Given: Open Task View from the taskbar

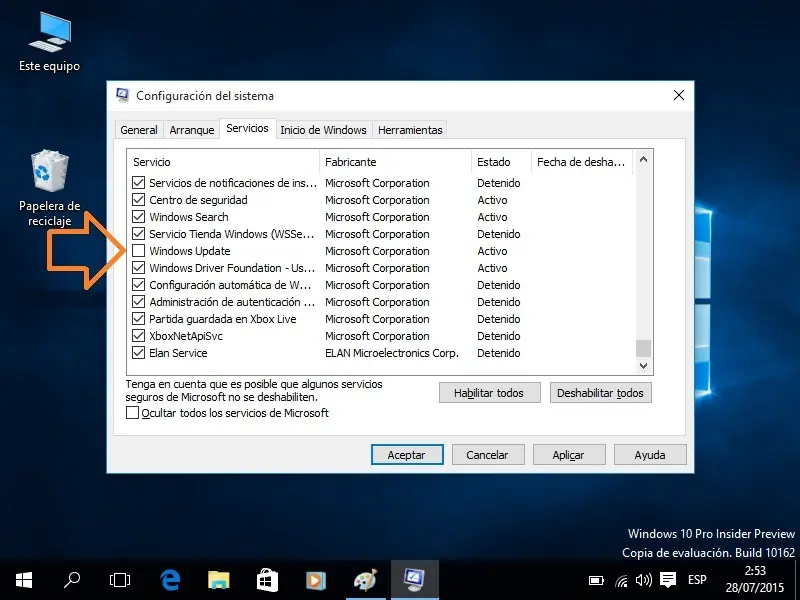Looking at the screenshot, I should point(120,580).
